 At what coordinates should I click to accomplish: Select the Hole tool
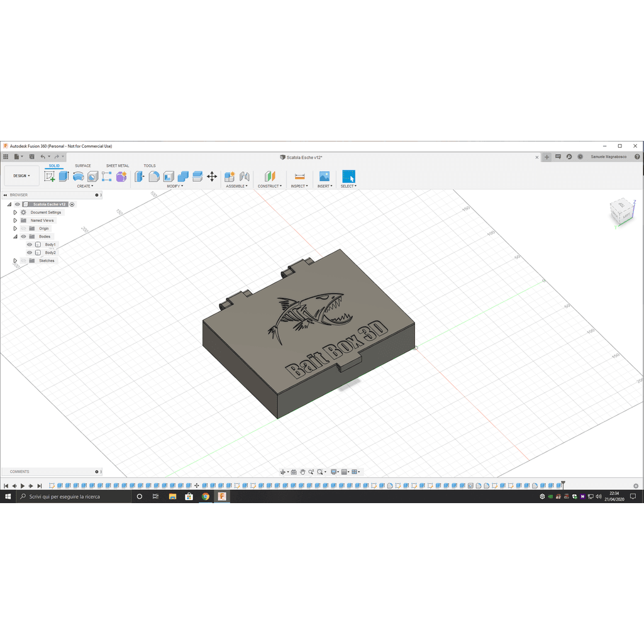pyautogui.click(x=93, y=177)
